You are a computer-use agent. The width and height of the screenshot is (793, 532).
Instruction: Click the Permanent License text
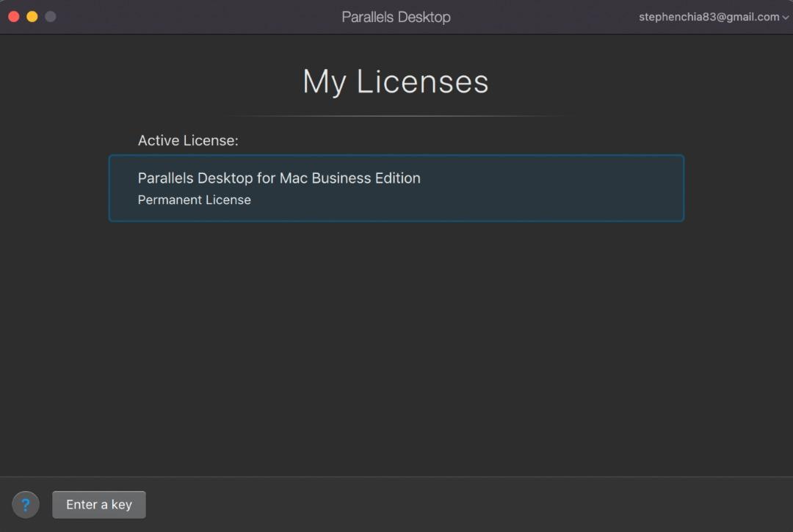point(194,200)
